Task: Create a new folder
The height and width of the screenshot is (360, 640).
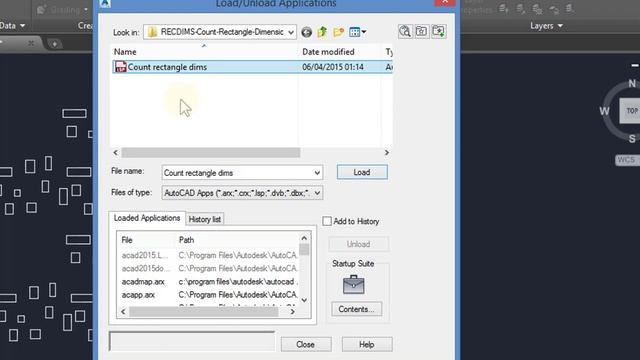Action: (338, 32)
